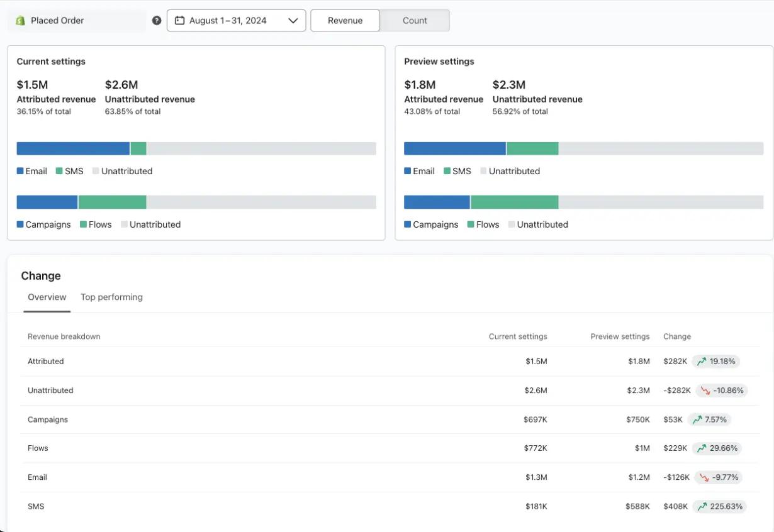The width and height of the screenshot is (774, 532).
Task: Click SMS bar segment in Preview settings
Action: pyautogui.click(x=532, y=148)
